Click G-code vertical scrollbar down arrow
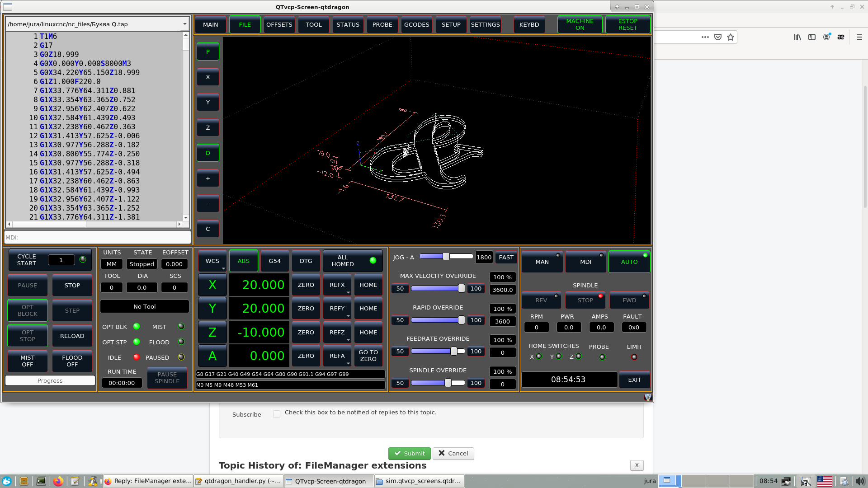This screenshot has height=488, width=868. [185, 217]
